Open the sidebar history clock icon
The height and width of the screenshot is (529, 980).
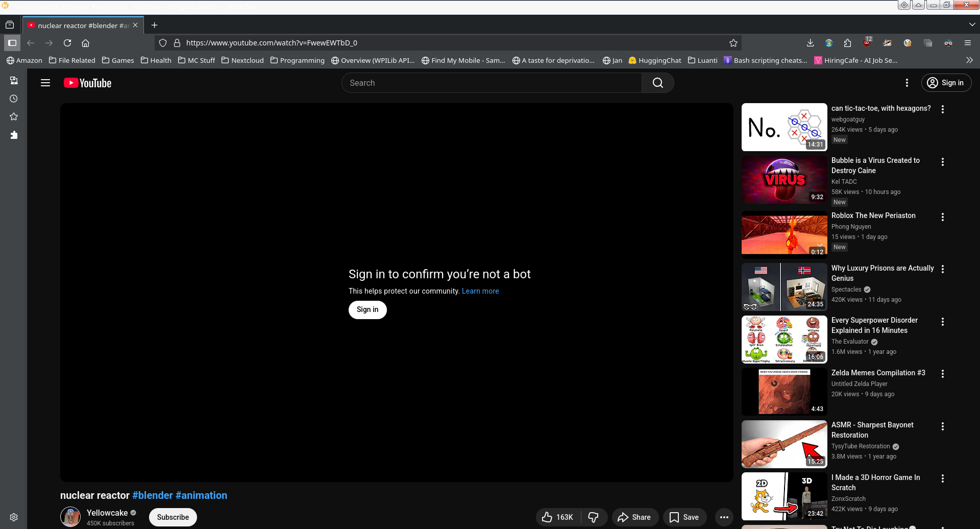coord(14,99)
